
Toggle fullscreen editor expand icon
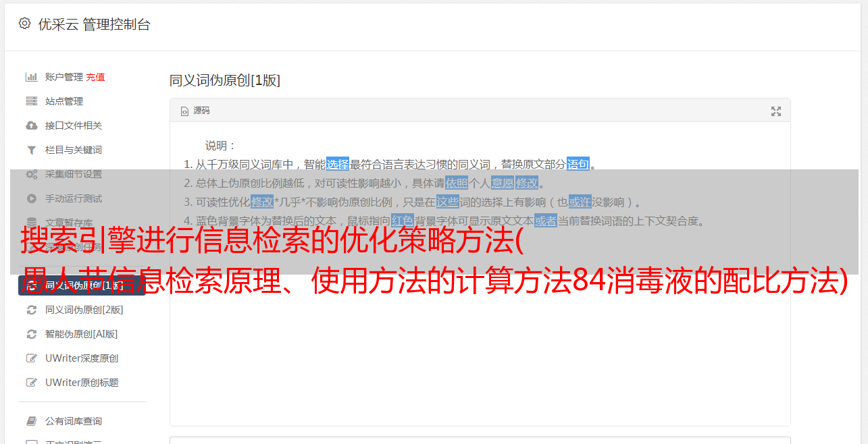(776, 111)
